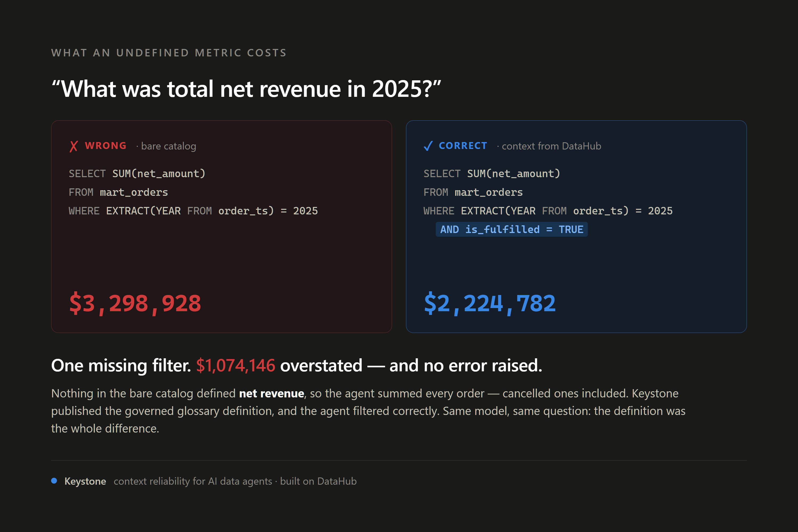Image resolution: width=798 pixels, height=532 pixels.
Task: Click the highlighted AND is_fulfilled = TRUE line
Action: tap(512, 229)
